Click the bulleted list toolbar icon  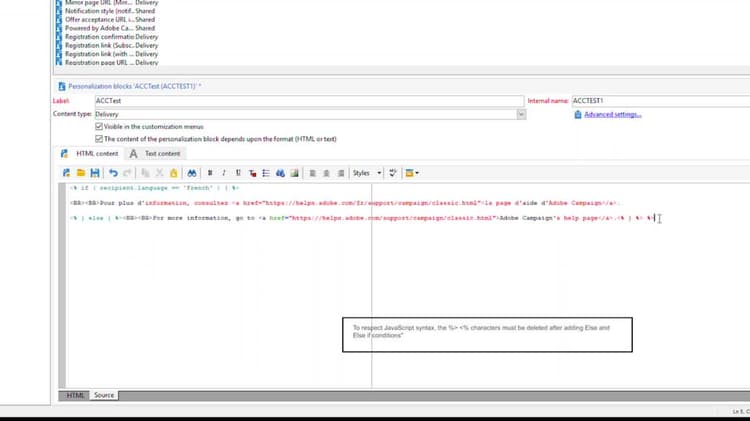click(x=266, y=173)
